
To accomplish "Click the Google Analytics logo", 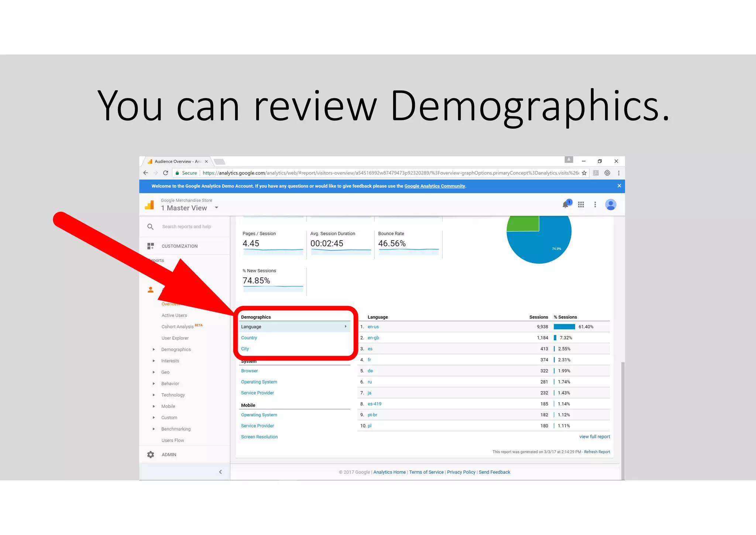I will pos(150,205).
